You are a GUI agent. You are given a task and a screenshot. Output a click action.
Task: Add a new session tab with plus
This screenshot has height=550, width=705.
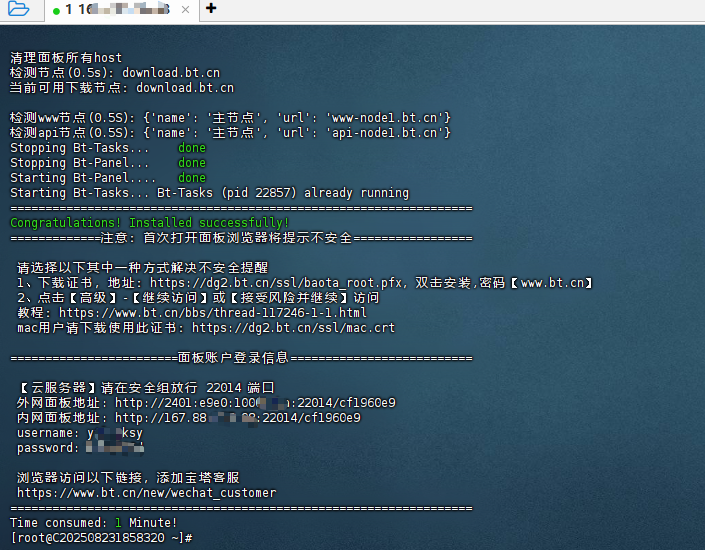click(210, 10)
